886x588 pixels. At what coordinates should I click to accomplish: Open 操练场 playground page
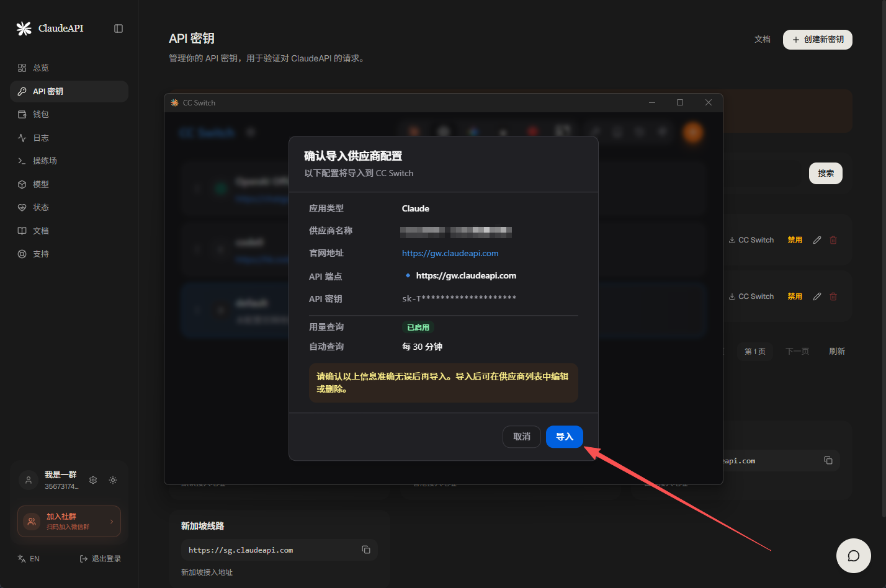69,161
